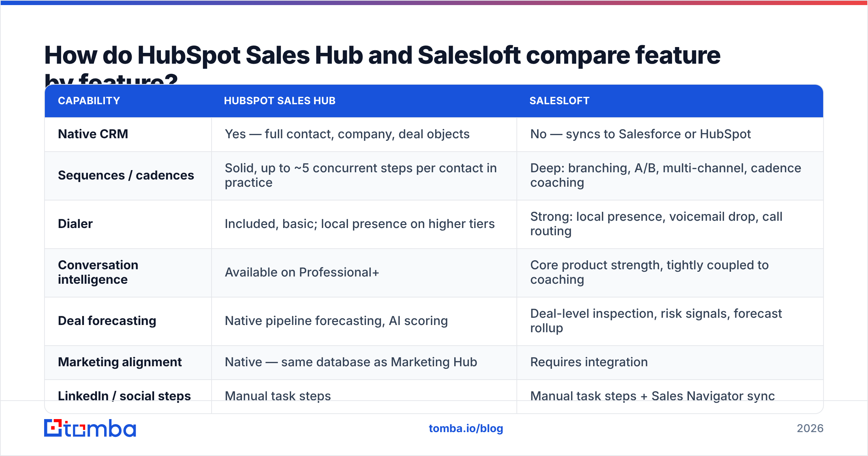This screenshot has height=456, width=868.
Task: Click 'No — syncs to Salesforce or HubSpot'
Action: 641,134
